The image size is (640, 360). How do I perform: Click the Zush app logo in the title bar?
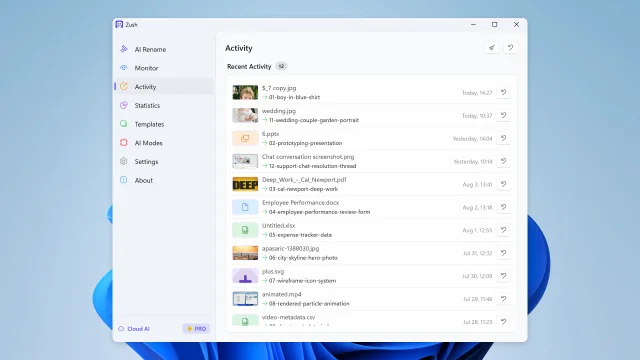pyautogui.click(x=119, y=24)
